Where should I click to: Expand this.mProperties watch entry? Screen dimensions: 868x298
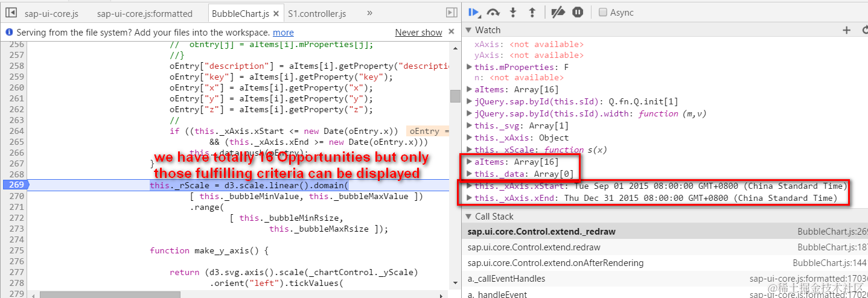(470, 67)
